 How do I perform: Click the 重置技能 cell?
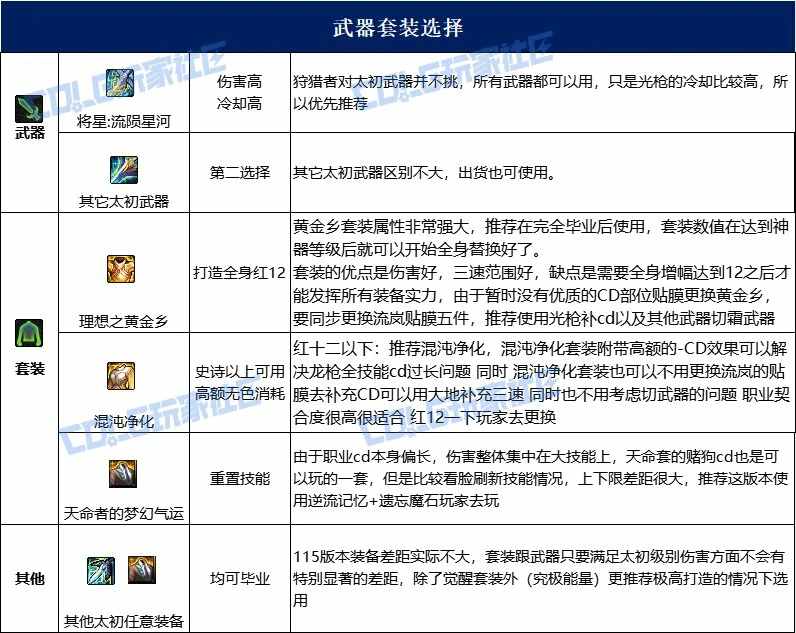[x=240, y=479]
